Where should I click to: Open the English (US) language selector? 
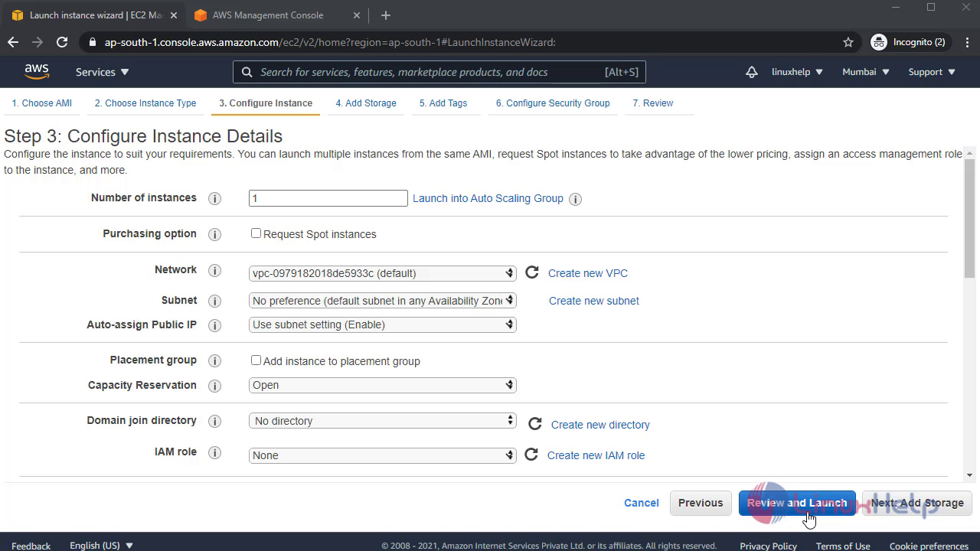tap(101, 546)
